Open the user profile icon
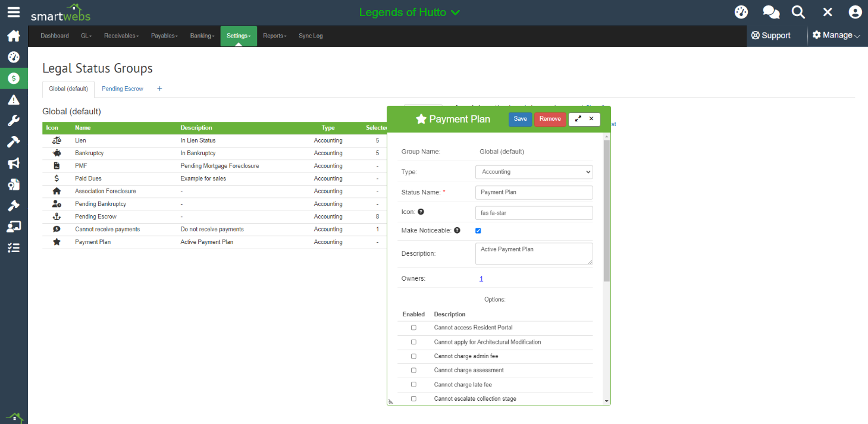The height and width of the screenshot is (424, 868). pyautogui.click(x=856, y=12)
